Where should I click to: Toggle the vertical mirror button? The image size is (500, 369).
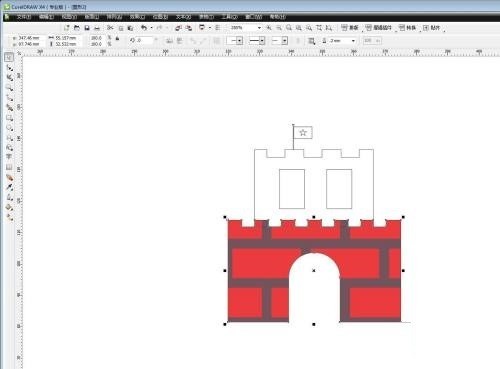pyautogui.click(x=179, y=41)
